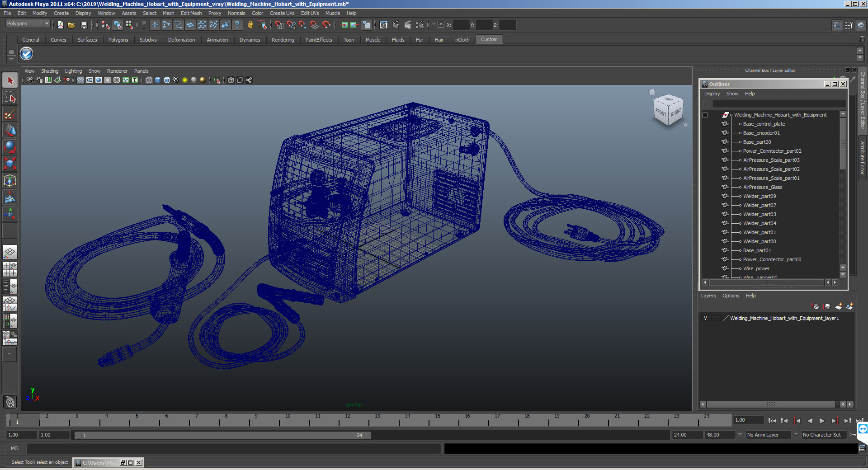This screenshot has width=868, height=470.
Task: Open the selection mask dropdown arrow in the status line
Action: [x=144, y=25]
